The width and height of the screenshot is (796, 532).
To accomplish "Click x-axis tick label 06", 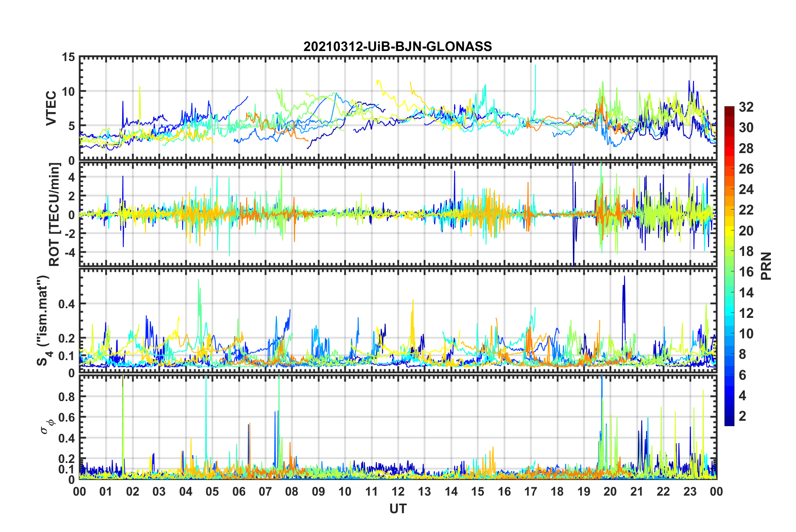I will click(x=239, y=491).
